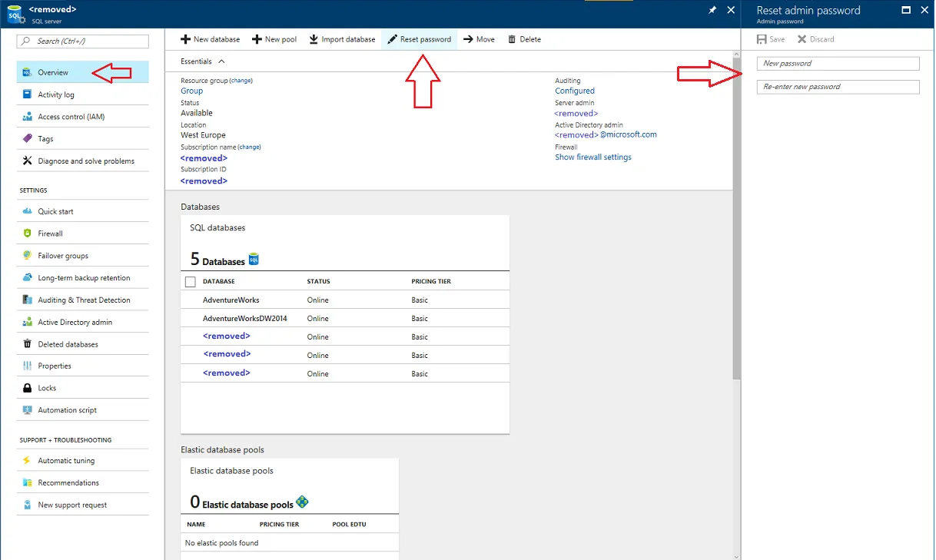Click the Diagnose and solve problems wrench icon
The height and width of the screenshot is (560, 936).
(28, 161)
